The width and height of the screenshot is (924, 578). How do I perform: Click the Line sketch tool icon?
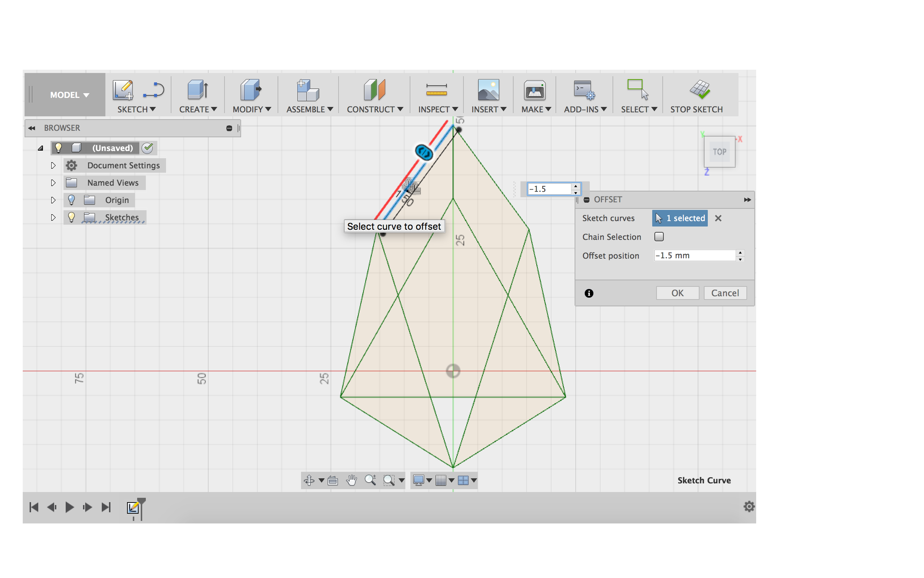pyautogui.click(x=153, y=90)
